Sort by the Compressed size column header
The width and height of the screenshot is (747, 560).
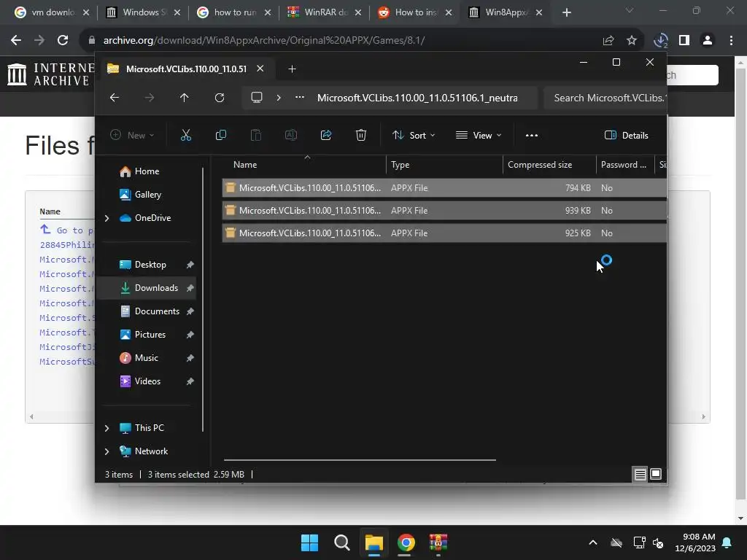549,165
